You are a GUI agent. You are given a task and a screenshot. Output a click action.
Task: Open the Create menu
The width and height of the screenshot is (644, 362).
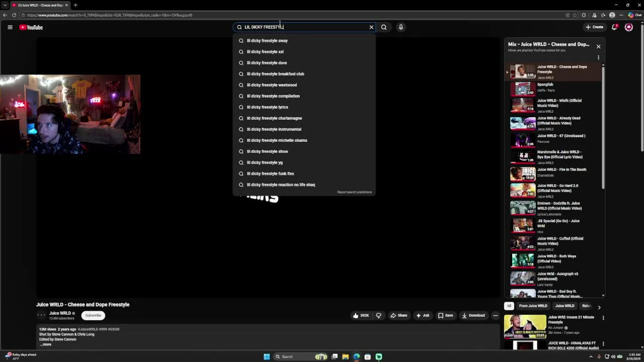[594, 27]
